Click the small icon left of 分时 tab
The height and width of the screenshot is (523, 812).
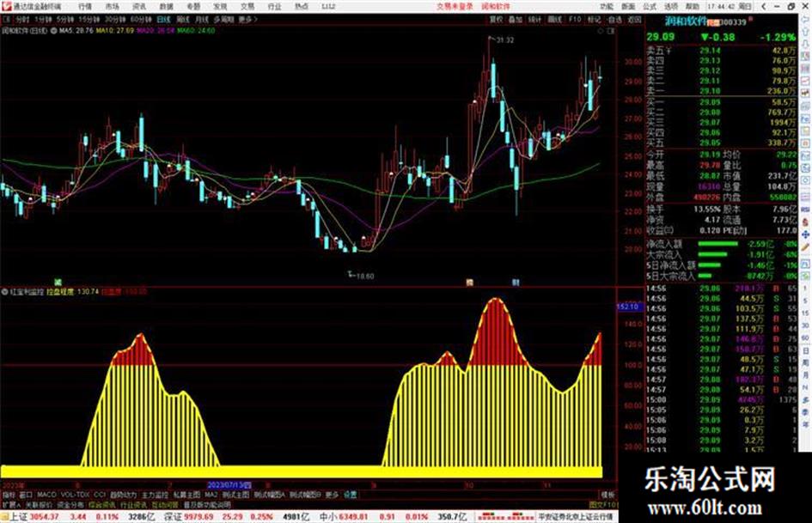click(x=7, y=19)
